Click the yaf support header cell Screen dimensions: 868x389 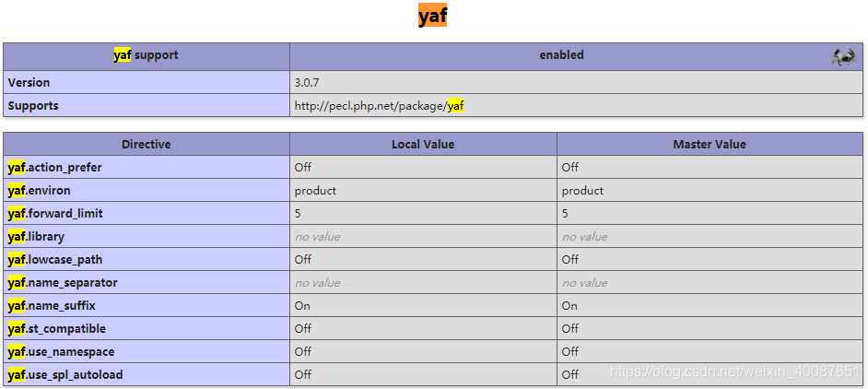[146, 55]
